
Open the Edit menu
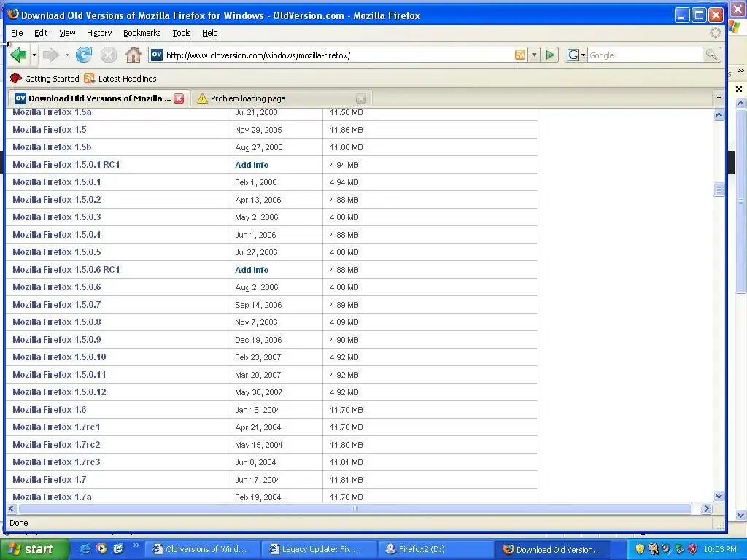tap(41, 33)
